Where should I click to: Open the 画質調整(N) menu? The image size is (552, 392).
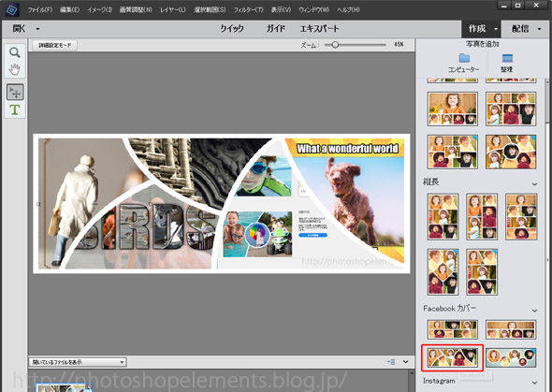click(x=136, y=10)
